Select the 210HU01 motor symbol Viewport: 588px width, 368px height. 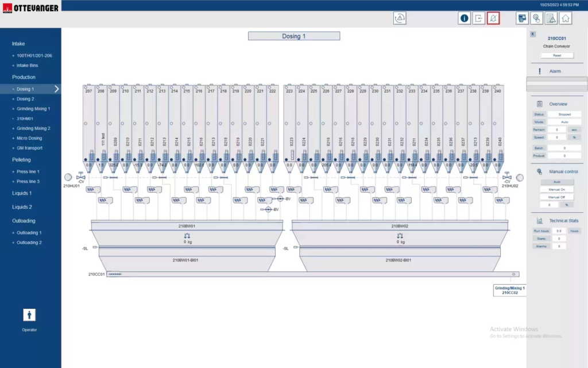click(68, 178)
